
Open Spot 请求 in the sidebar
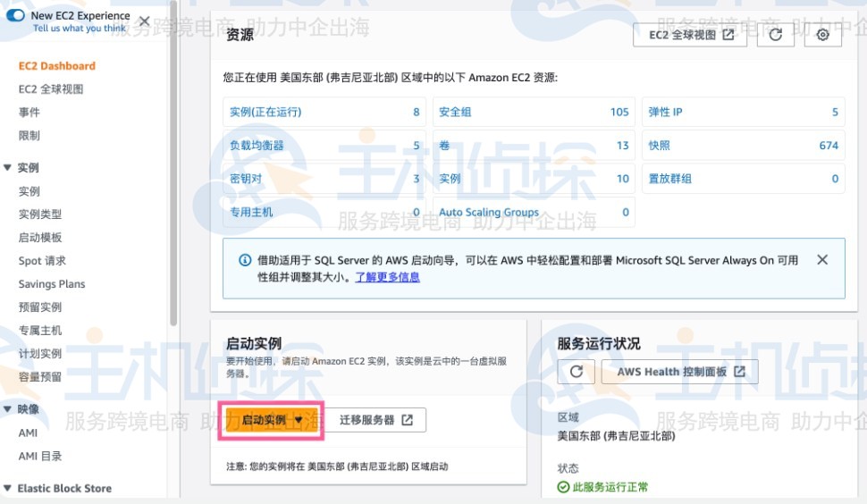(42, 260)
